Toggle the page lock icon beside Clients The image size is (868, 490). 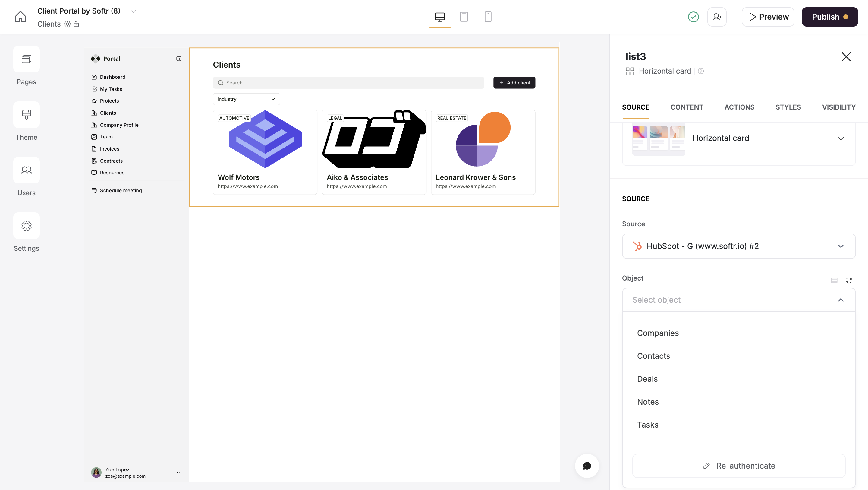point(76,24)
